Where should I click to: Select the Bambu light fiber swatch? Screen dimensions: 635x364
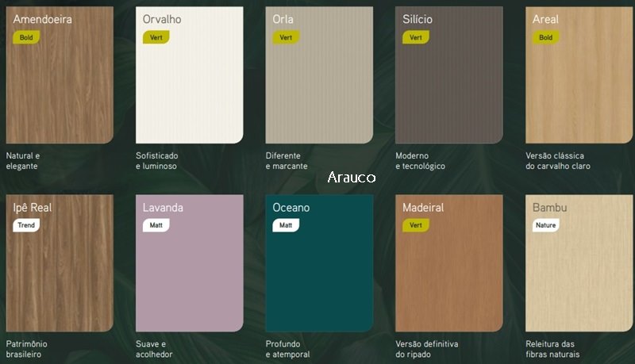coord(579,263)
